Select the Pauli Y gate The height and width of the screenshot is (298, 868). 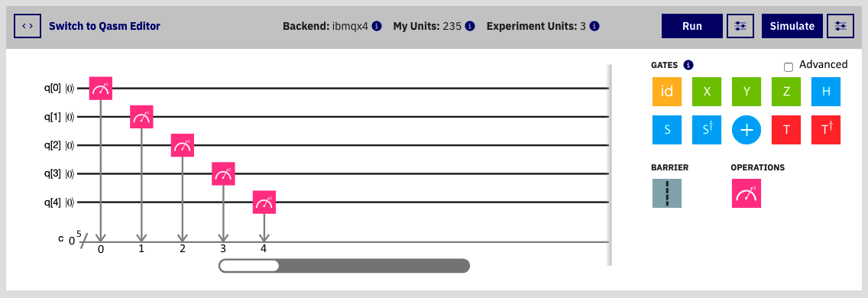pyautogui.click(x=747, y=92)
